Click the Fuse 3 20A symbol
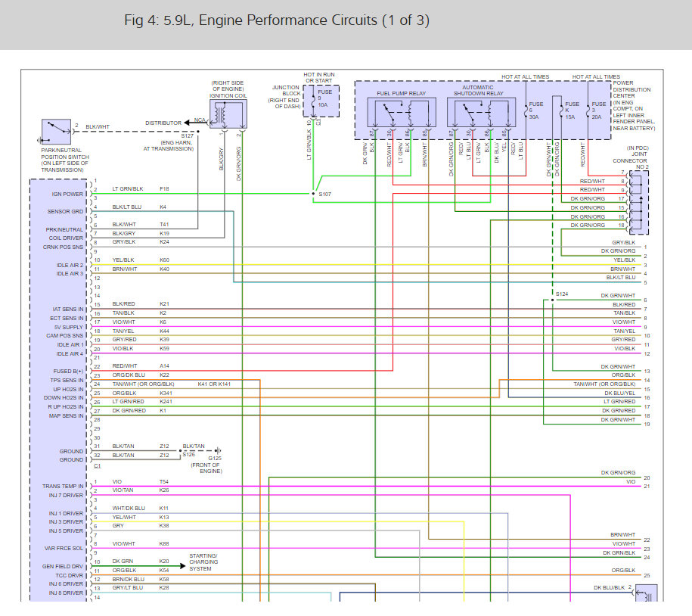This screenshot has width=692, height=616. coord(588,110)
